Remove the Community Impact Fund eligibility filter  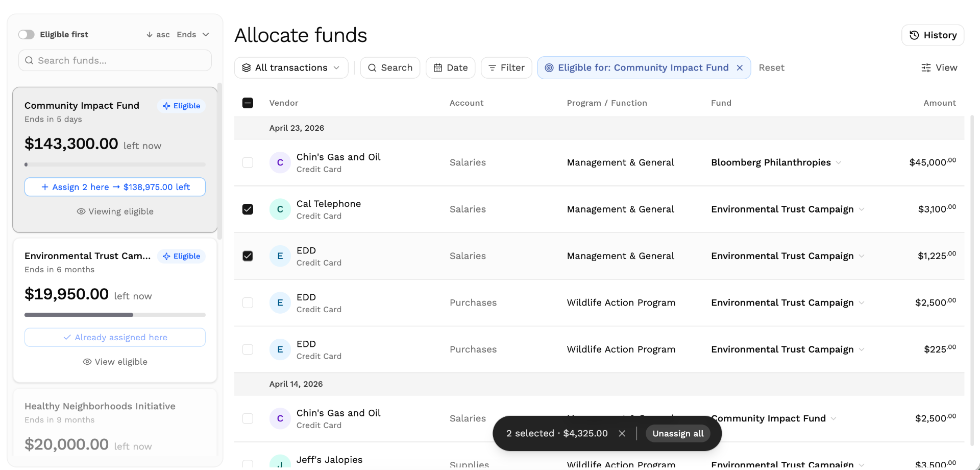[x=740, y=68]
